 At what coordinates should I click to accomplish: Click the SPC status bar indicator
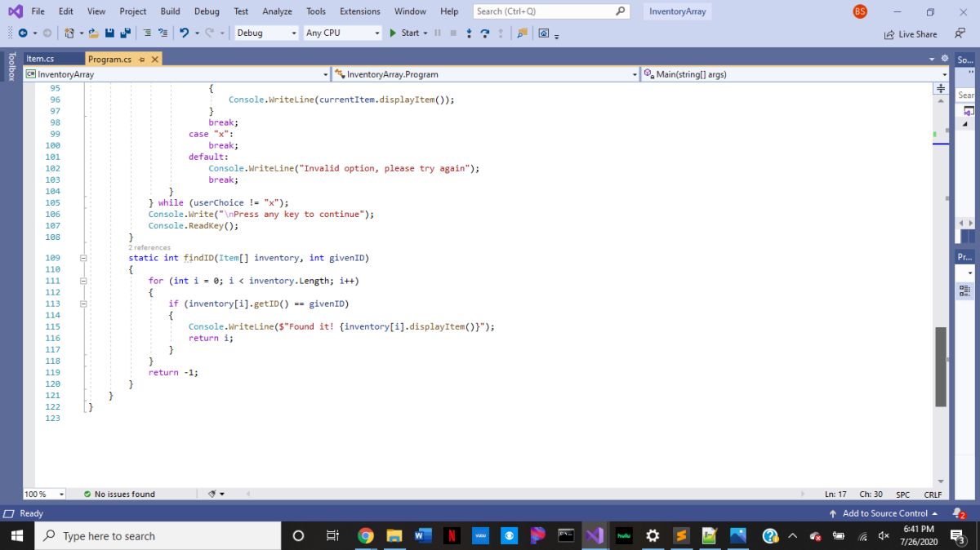[902, 495]
